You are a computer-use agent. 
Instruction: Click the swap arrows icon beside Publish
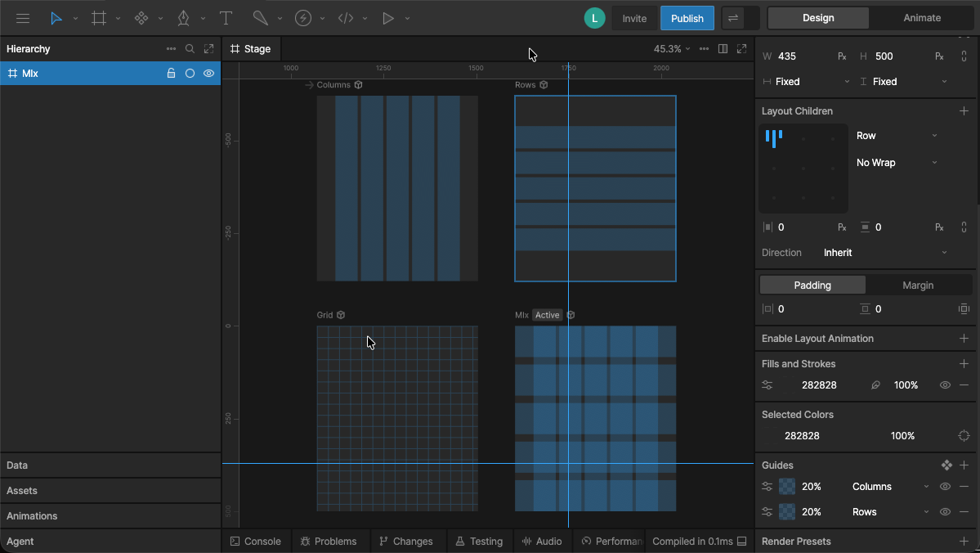tap(733, 18)
